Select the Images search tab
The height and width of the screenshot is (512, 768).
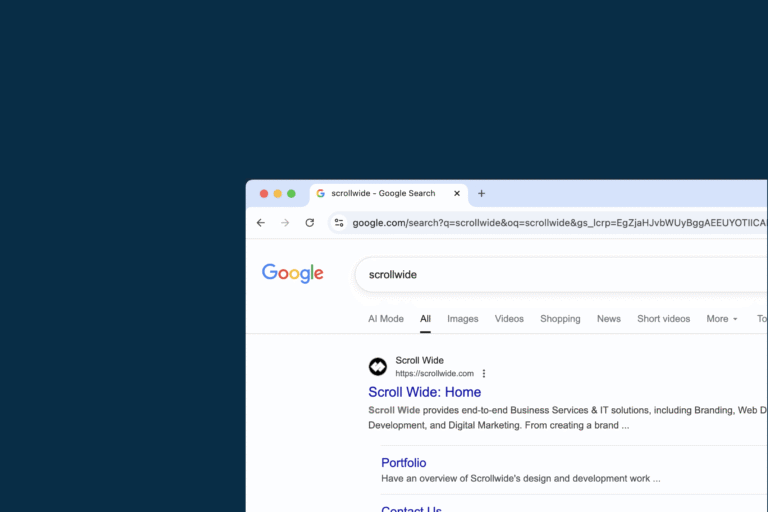click(462, 319)
